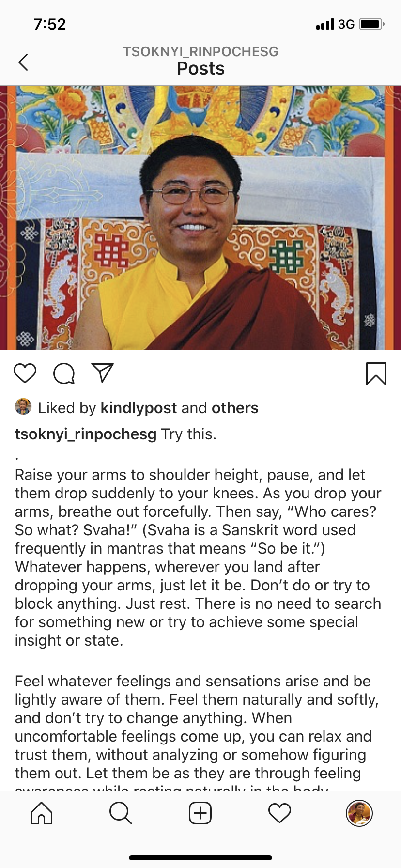This screenshot has height=868, width=401.
Task: Open tsoknyi_rinpochesg username in caption
Action: (86, 434)
